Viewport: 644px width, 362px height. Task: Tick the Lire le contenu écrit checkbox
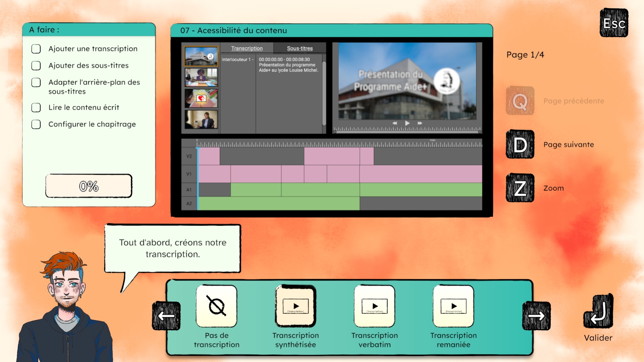click(x=36, y=108)
